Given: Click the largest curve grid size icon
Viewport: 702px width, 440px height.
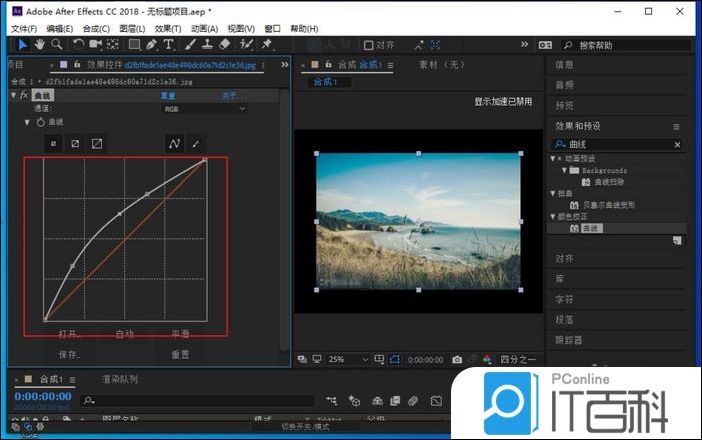Looking at the screenshot, I should (x=97, y=143).
